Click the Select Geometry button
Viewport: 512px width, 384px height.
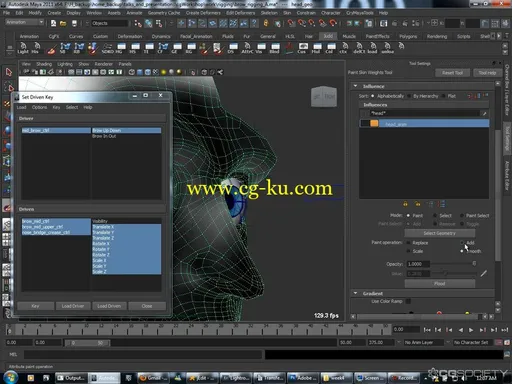440,233
